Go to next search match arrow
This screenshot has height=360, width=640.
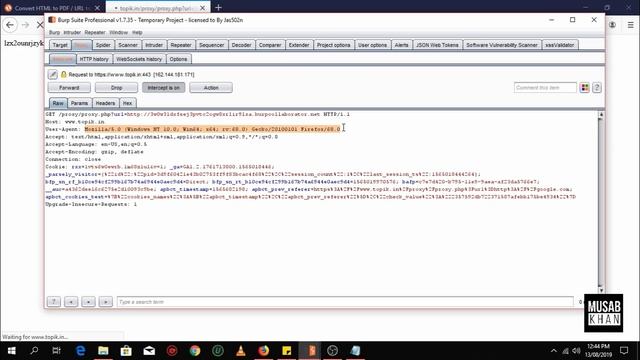pos(105,302)
